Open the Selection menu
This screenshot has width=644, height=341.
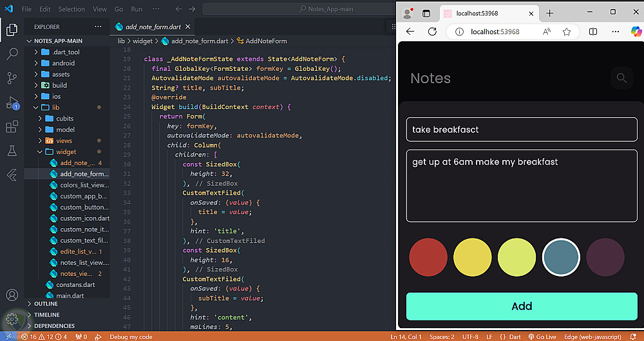[x=71, y=9]
